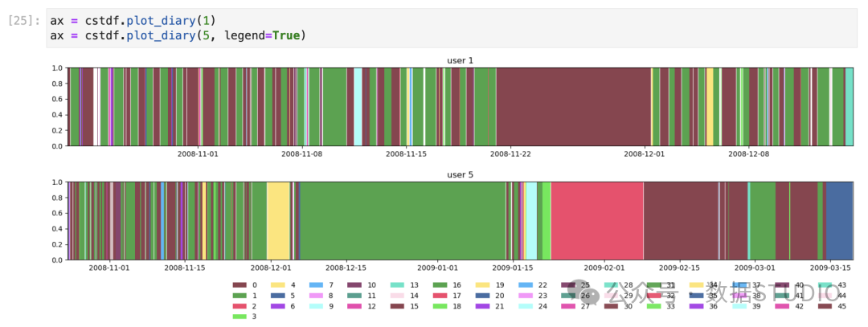Click the legend swatch labeled 27

coord(568,306)
